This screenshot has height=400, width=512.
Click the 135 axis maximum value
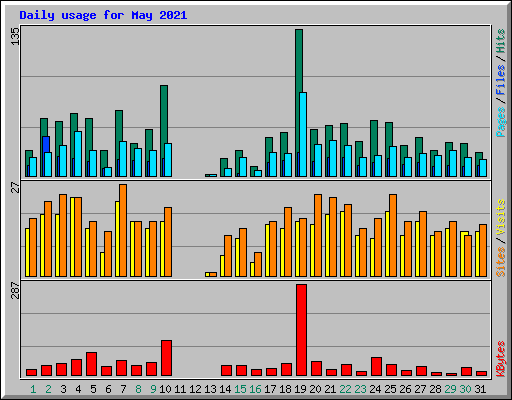pyautogui.click(x=15, y=36)
